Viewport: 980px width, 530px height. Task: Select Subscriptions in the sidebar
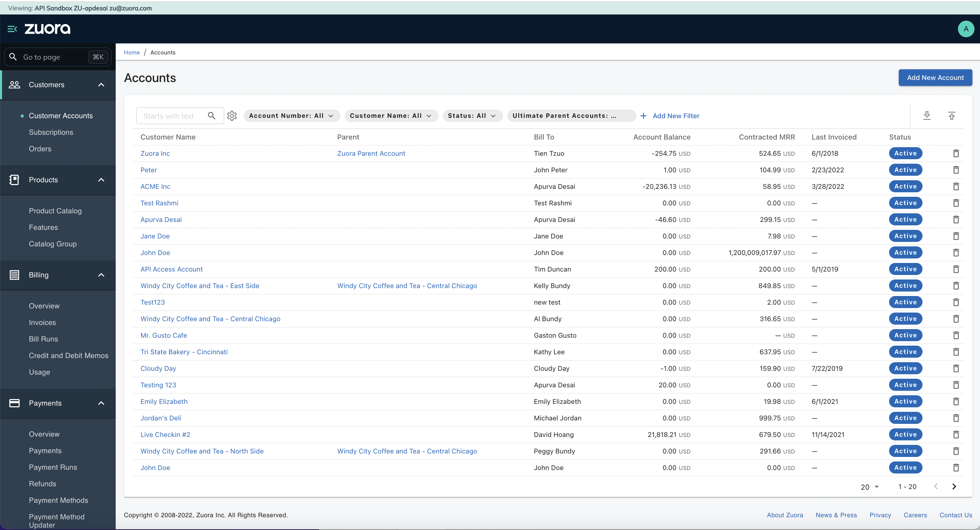tap(51, 132)
